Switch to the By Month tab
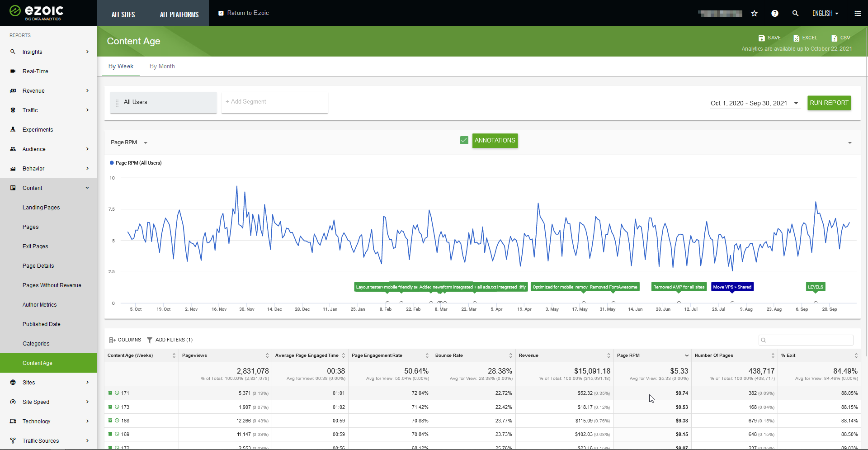The width and height of the screenshot is (868, 450). [162, 66]
